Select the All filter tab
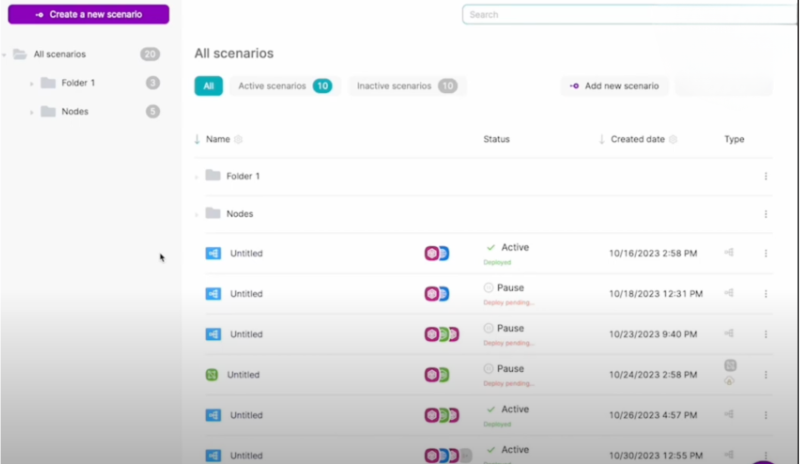Viewport: 800px width, 464px height. click(x=208, y=86)
